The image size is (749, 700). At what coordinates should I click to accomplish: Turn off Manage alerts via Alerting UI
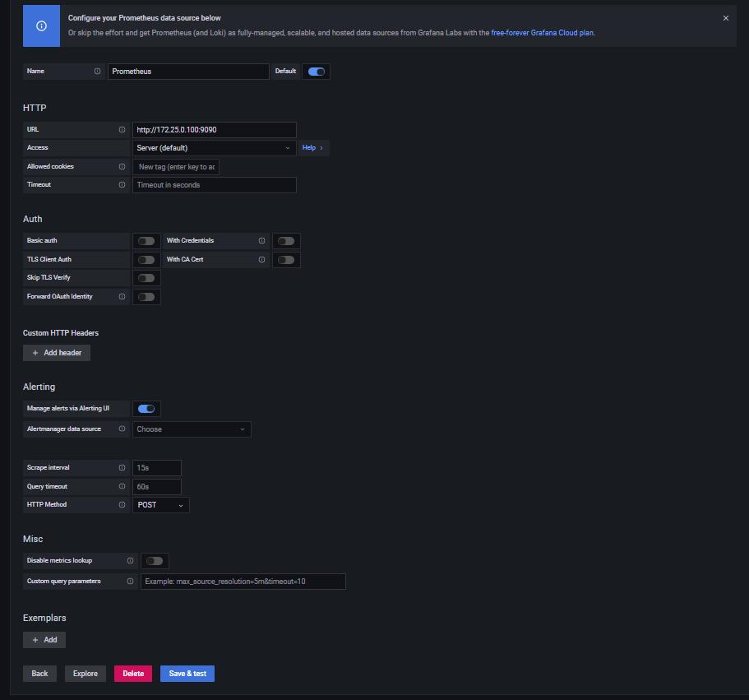click(x=146, y=409)
